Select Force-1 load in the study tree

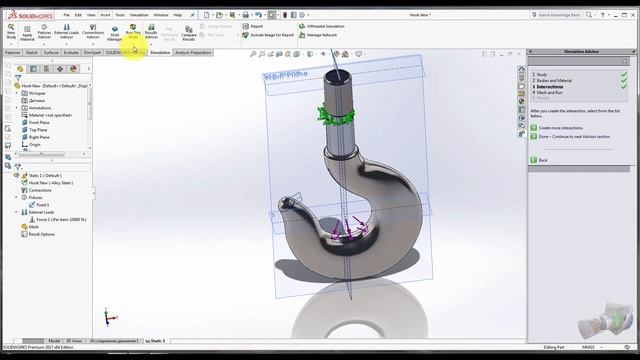[58, 220]
